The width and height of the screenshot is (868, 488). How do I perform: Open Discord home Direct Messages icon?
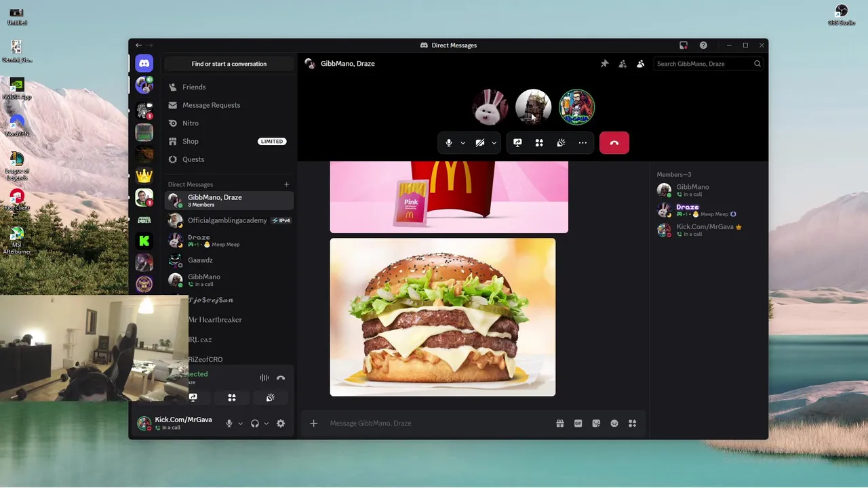pyautogui.click(x=144, y=63)
